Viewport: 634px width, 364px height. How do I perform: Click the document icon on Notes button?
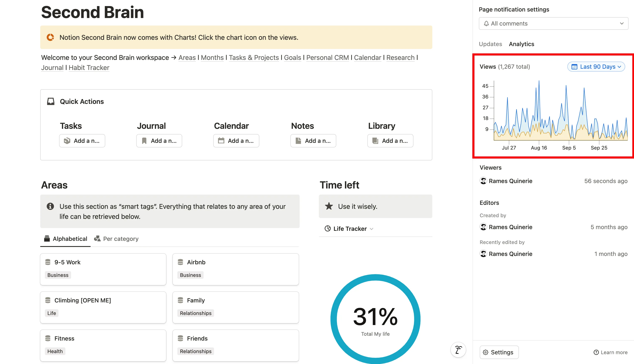[x=298, y=141]
